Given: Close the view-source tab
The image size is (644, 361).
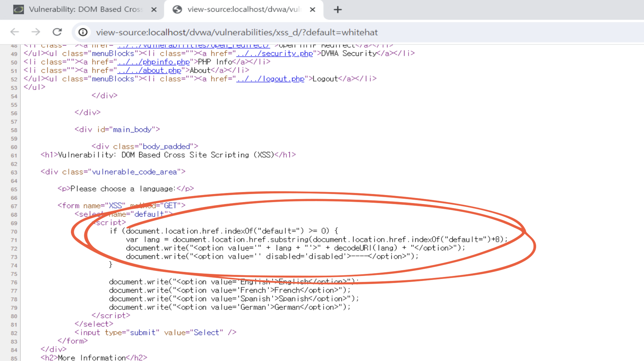Looking at the screenshot, I should [x=312, y=10].
